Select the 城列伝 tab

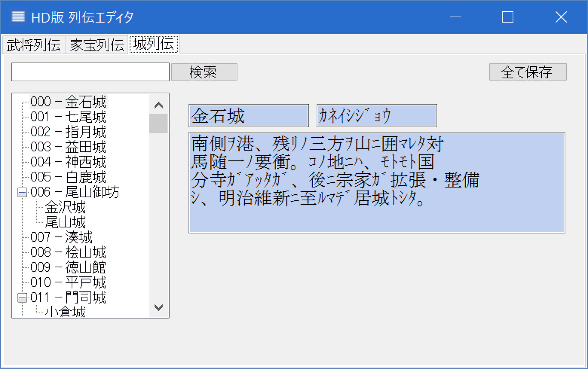[x=154, y=44]
